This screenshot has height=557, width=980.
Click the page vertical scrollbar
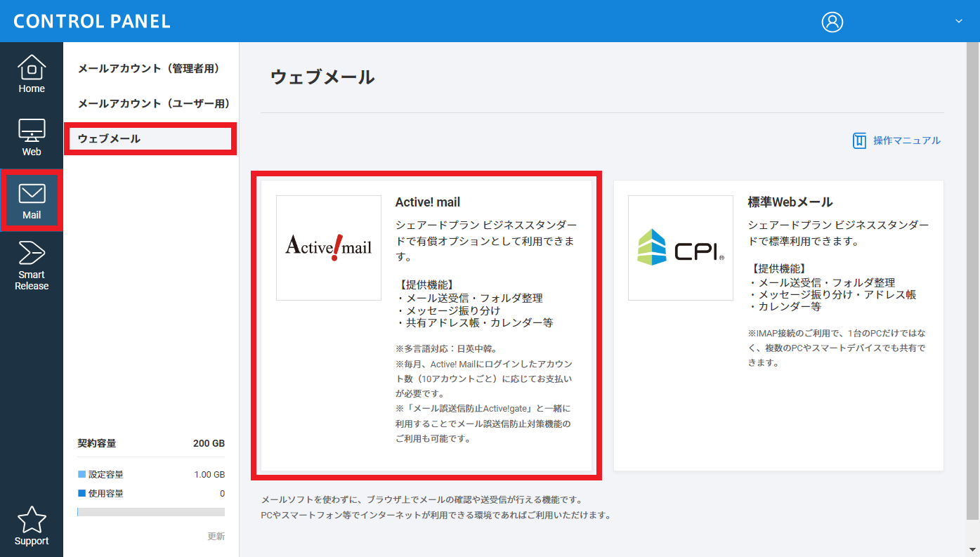pos(973,281)
